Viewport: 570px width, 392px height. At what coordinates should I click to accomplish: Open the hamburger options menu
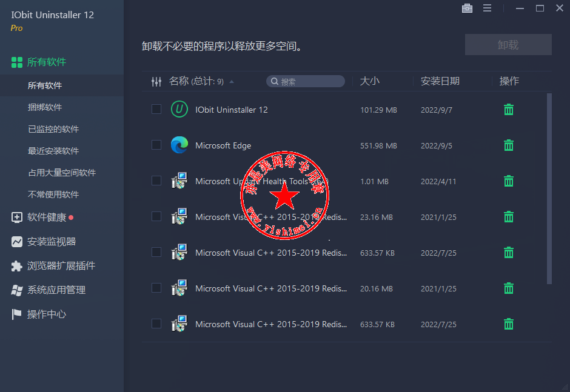tap(487, 8)
